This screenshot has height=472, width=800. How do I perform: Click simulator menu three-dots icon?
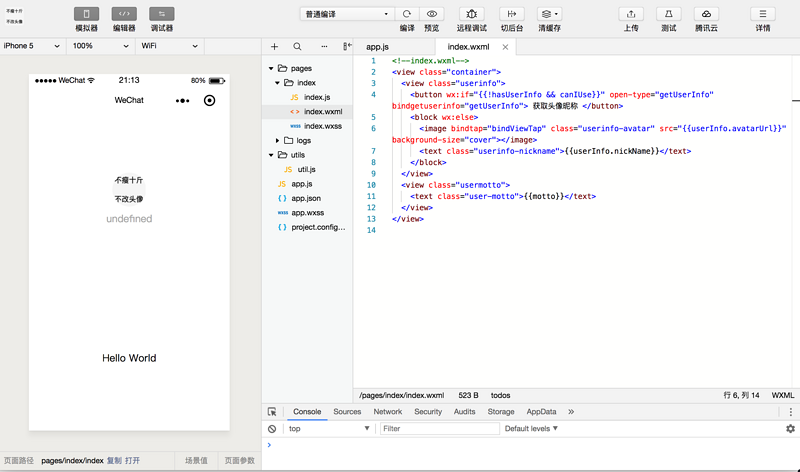pyautogui.click(x=182, y=101)
